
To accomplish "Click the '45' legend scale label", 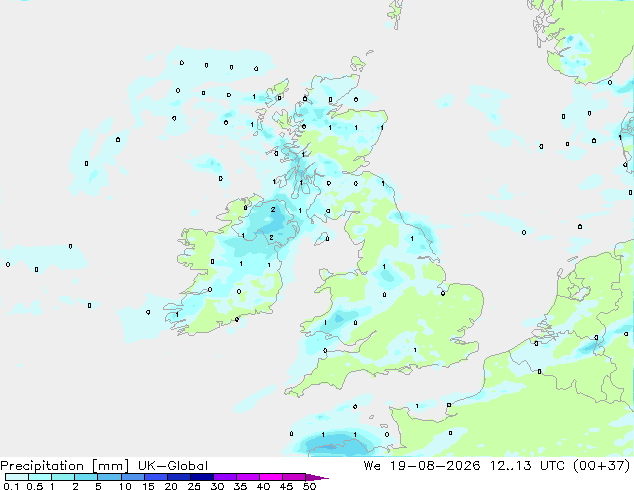I will click(286, 486).
